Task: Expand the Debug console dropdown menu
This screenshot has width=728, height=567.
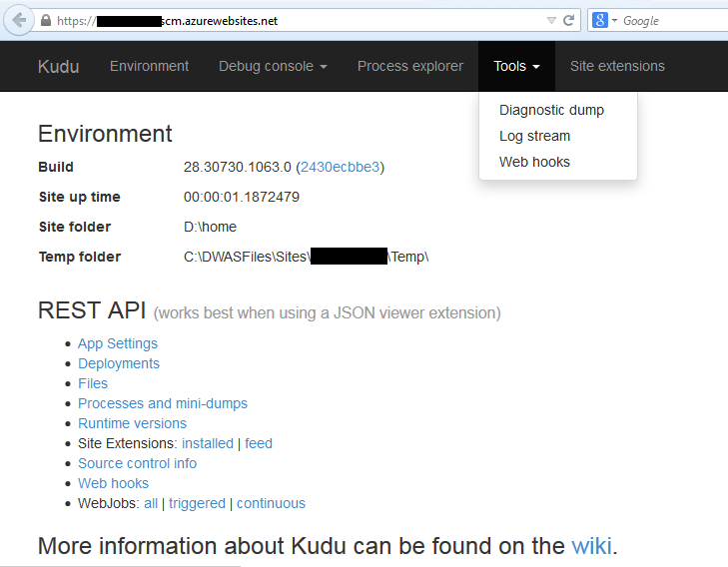Action: click(273, 66)
